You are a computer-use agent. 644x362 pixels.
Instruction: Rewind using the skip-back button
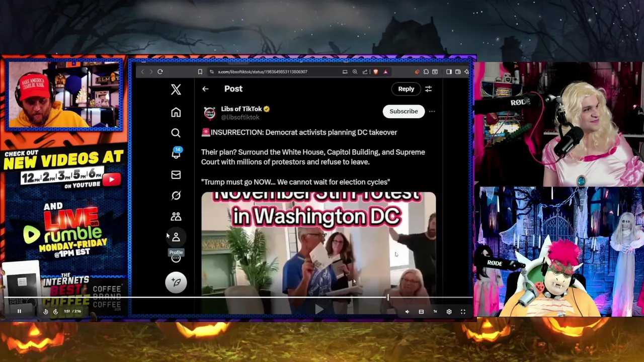pyautogui.click(x=45, y=312)
